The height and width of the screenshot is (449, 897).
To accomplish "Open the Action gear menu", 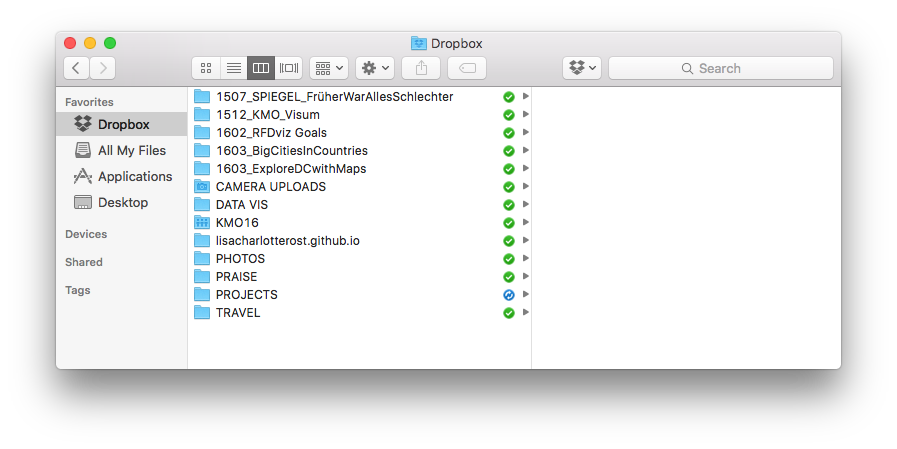I will [375, 68].
